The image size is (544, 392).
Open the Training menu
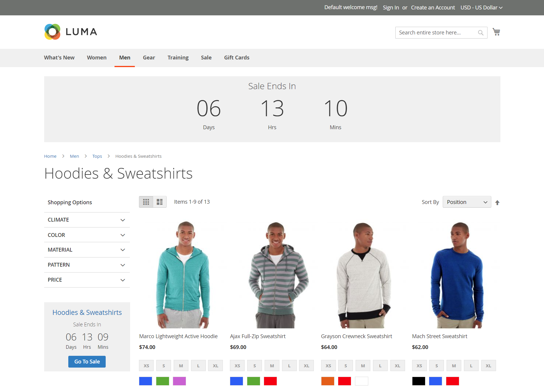178,58
